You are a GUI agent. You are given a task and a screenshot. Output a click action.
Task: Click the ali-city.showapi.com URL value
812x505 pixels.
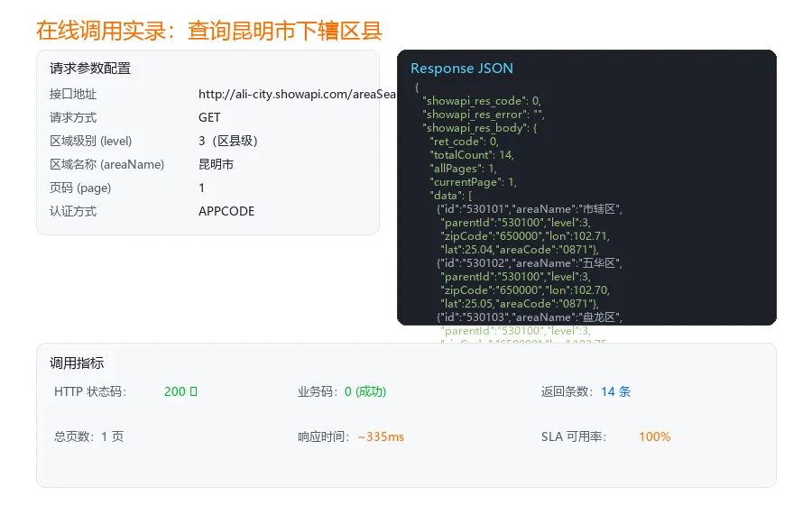coord(297,94)
